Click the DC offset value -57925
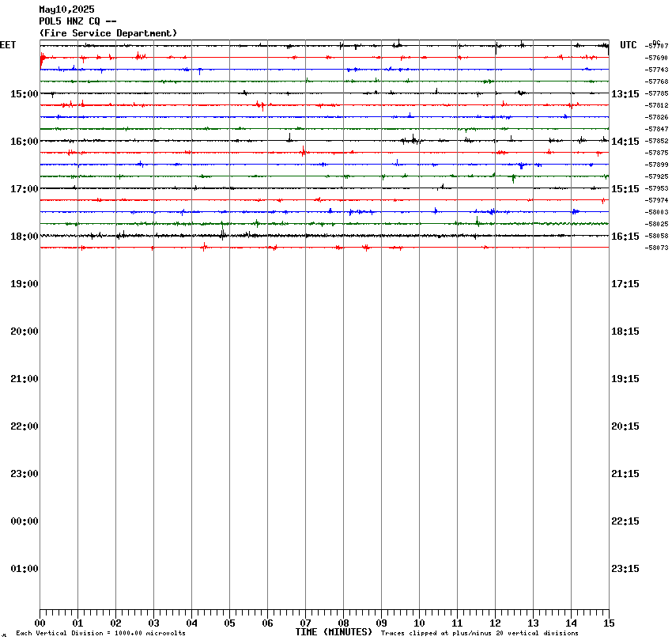The image size is (672, 644). [656, 176]
